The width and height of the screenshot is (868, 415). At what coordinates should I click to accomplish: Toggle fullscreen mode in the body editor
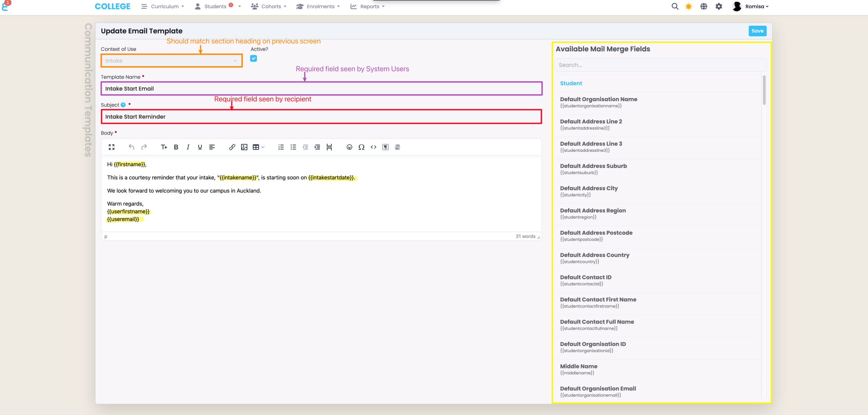pyautogui.click(x=112, y=147)
